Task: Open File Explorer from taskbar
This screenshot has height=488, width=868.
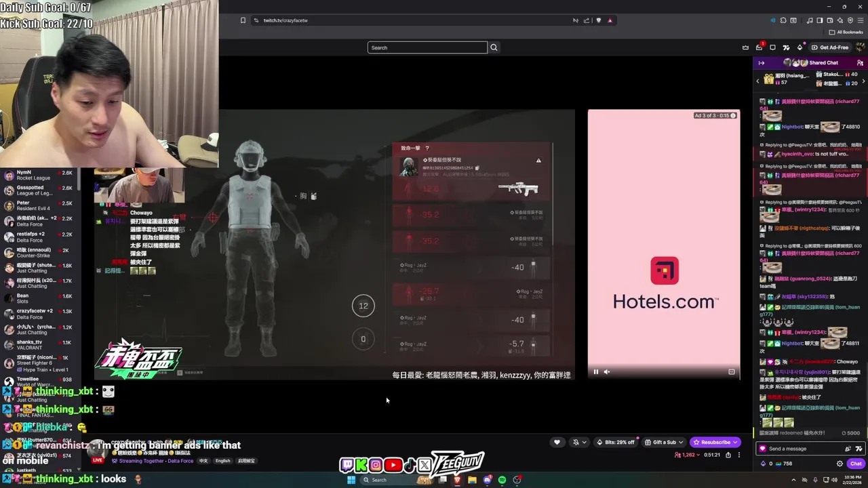Action: [x=472, y=480]
